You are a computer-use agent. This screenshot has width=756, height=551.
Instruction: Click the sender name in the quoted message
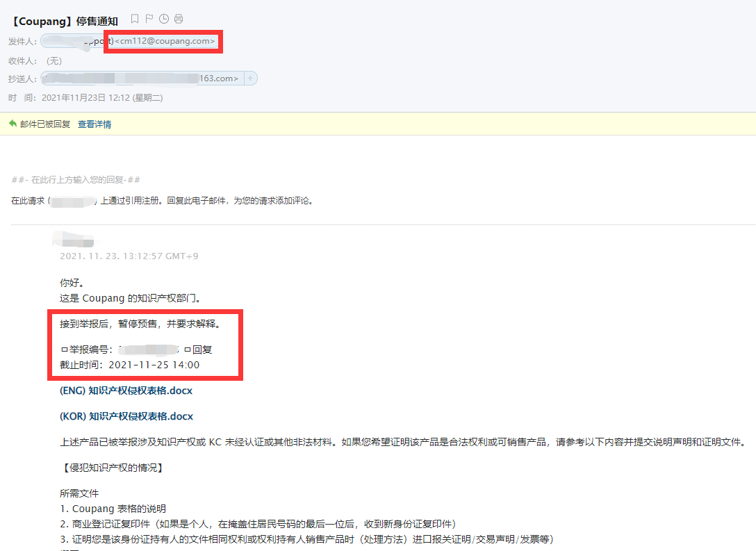coord(76,240)
